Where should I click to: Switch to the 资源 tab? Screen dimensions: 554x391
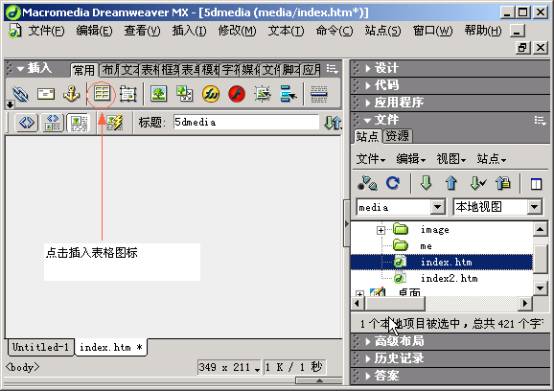pos(397,136)
